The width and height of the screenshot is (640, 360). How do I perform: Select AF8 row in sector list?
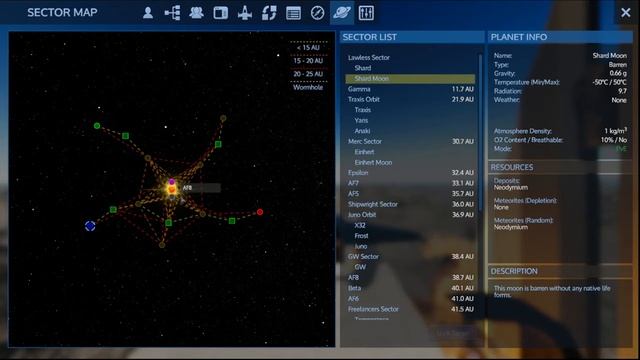click(410, 278)
